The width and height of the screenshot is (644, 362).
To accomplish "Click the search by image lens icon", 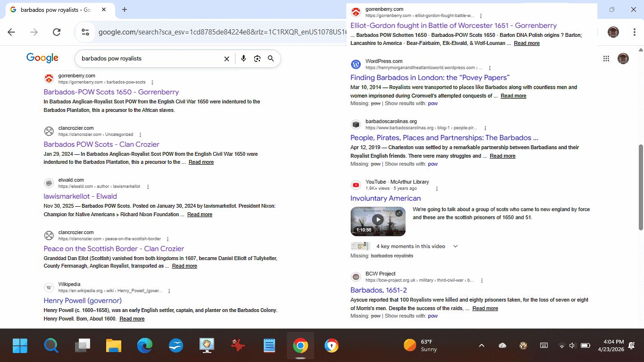I will [x=257, y=59].
